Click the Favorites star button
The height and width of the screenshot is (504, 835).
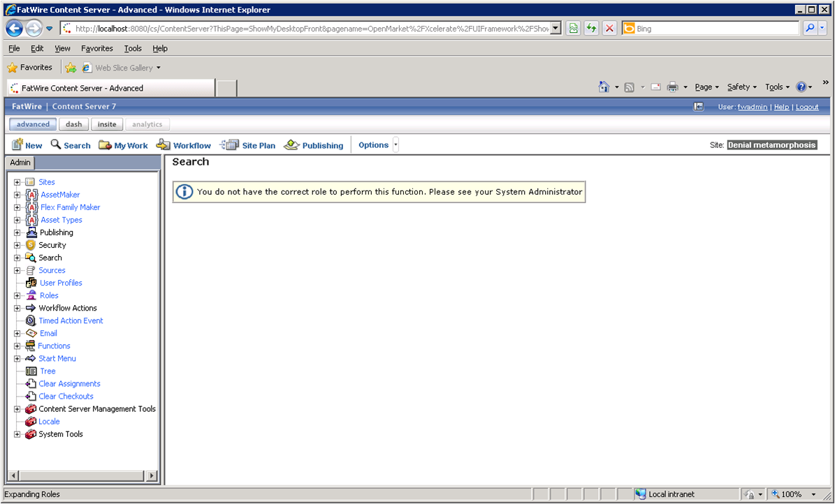pyautogui.click(x=30, y=68)
